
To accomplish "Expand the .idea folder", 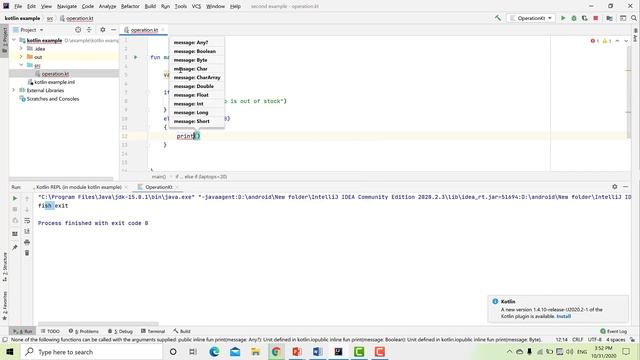I will pos(21,49).
